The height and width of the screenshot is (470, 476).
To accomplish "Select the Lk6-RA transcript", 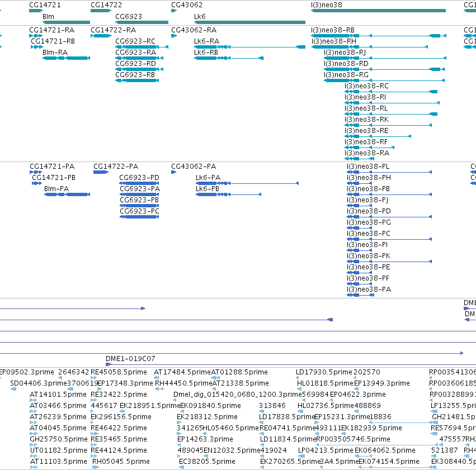I will (249, 47).
